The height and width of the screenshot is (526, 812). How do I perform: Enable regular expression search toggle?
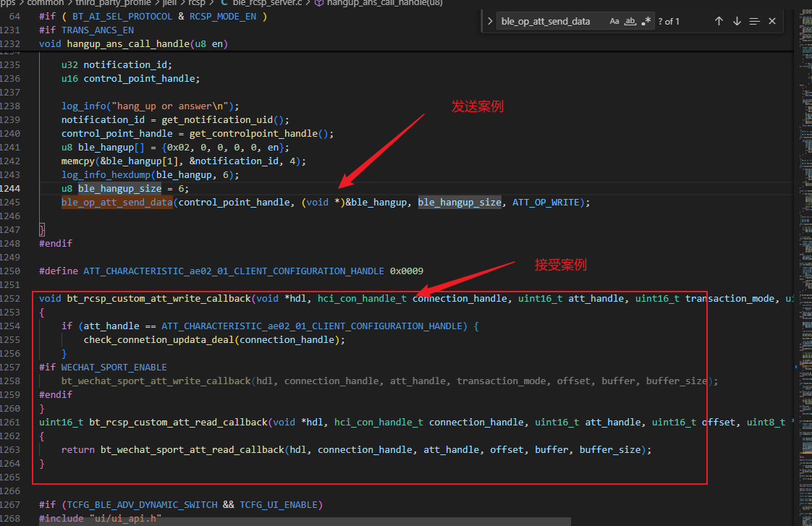click(x=646, y=21)
